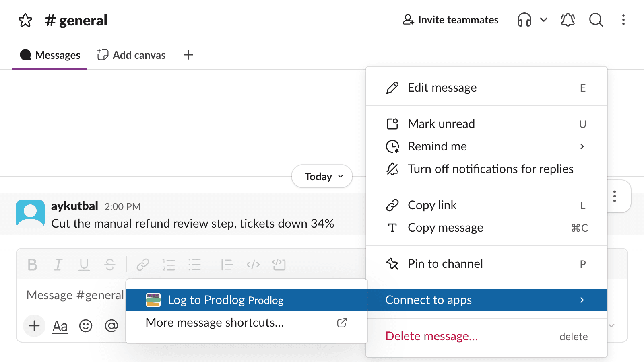Image resolution: width=644 pixels, height=362 pixels.
Task: Toggle bold formatting
Action: 33,265
